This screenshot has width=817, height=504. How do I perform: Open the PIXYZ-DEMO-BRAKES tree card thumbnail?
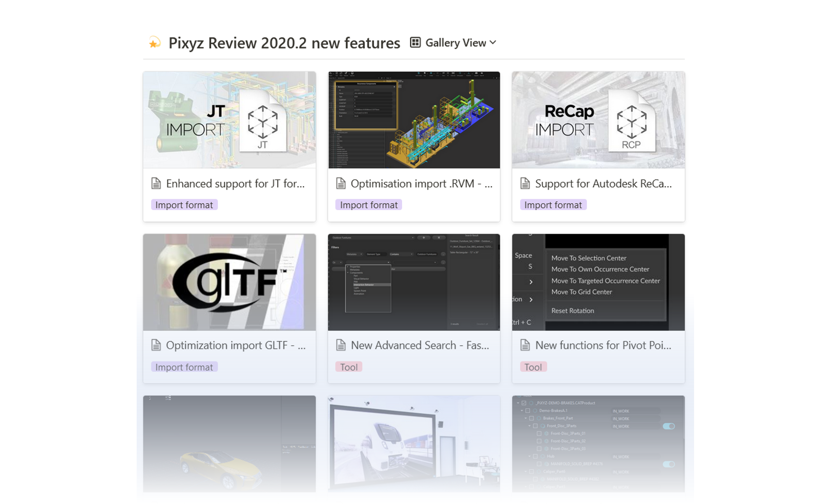click(x=598, y=444)
